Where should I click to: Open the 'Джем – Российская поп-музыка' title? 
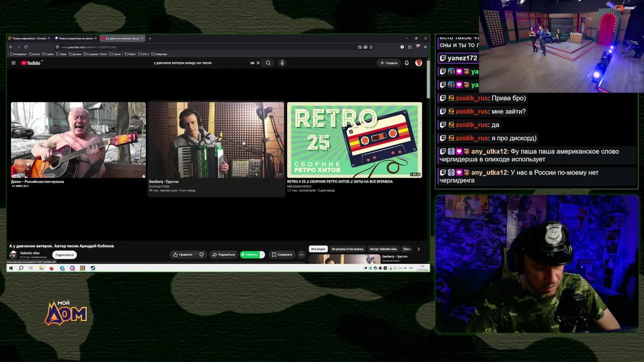pos(38,182)
